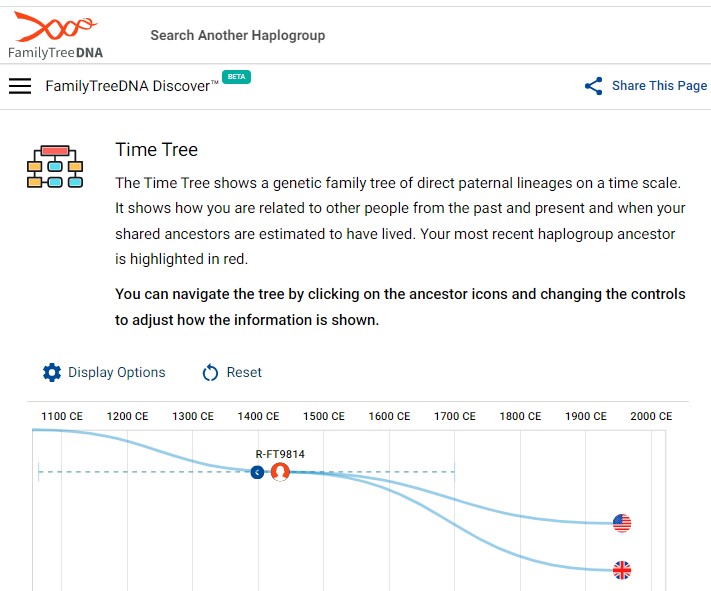Click the Time Tree diagram icon
Viewport: 711px width, 591px height.
(x=54, y=166)
